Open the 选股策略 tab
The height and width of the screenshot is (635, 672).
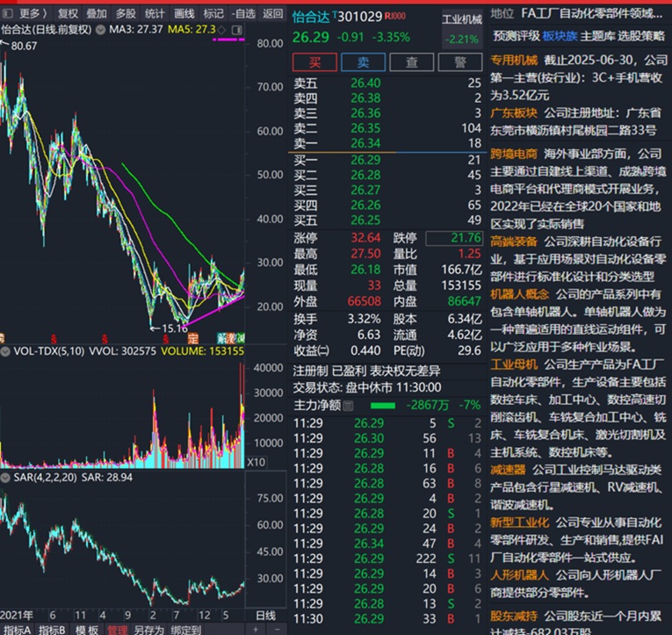(641, 36)
